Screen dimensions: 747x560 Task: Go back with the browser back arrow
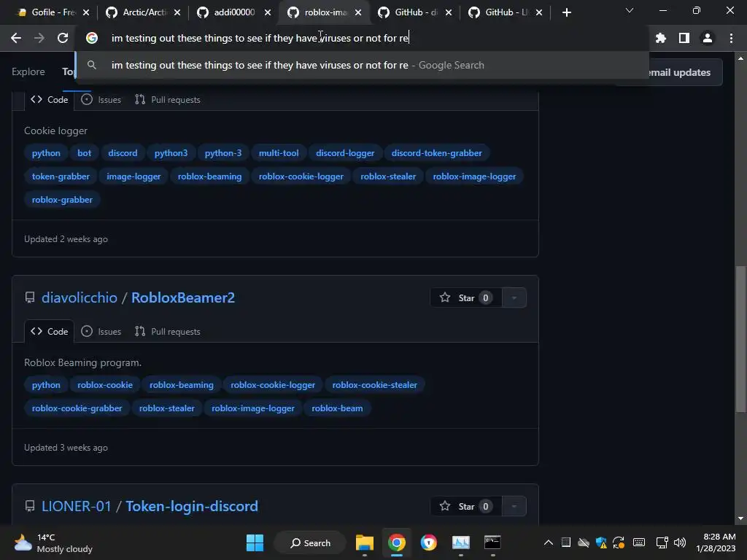16,38
